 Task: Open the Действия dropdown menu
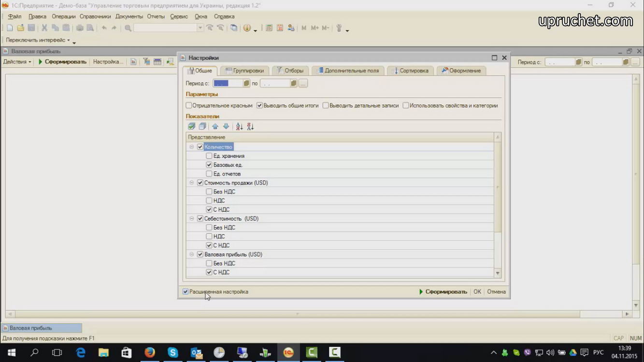click(17, 62)
